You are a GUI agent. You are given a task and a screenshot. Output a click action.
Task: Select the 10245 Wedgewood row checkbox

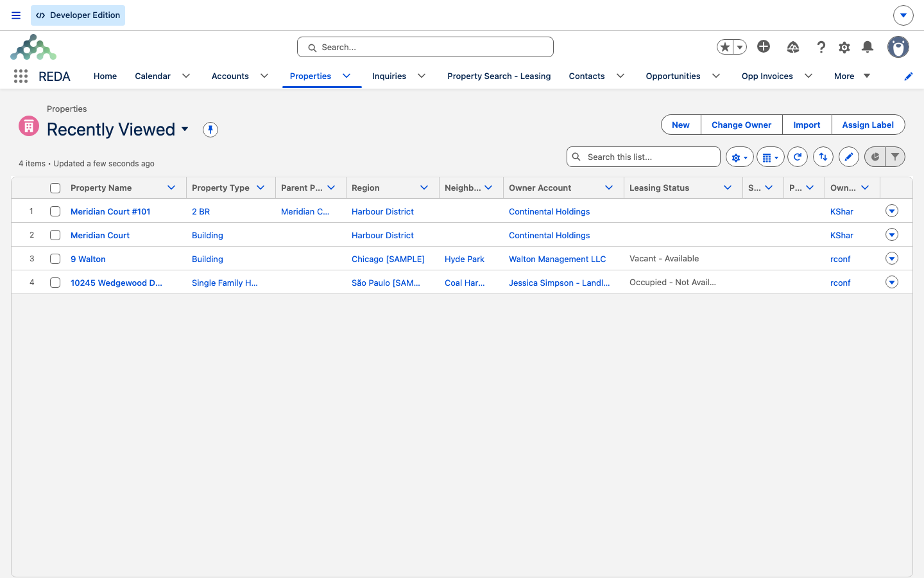click(55, 283)
